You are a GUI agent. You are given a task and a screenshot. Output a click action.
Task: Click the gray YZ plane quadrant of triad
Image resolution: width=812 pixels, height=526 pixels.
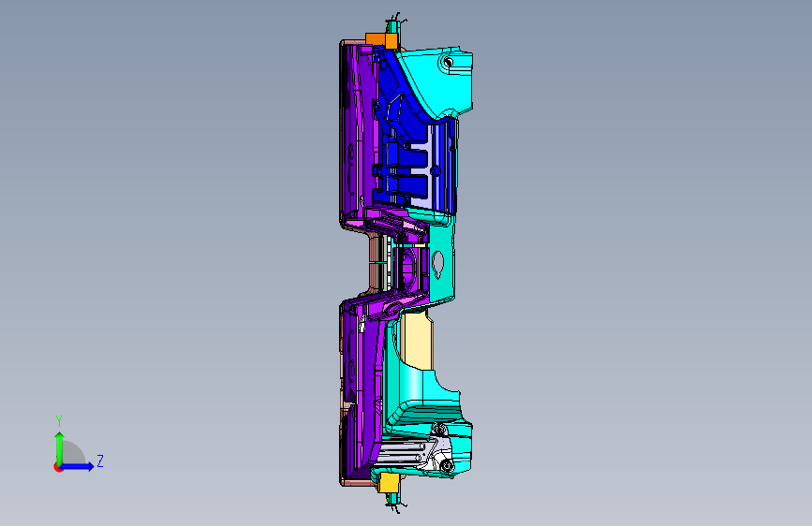[x=72, y=453]
